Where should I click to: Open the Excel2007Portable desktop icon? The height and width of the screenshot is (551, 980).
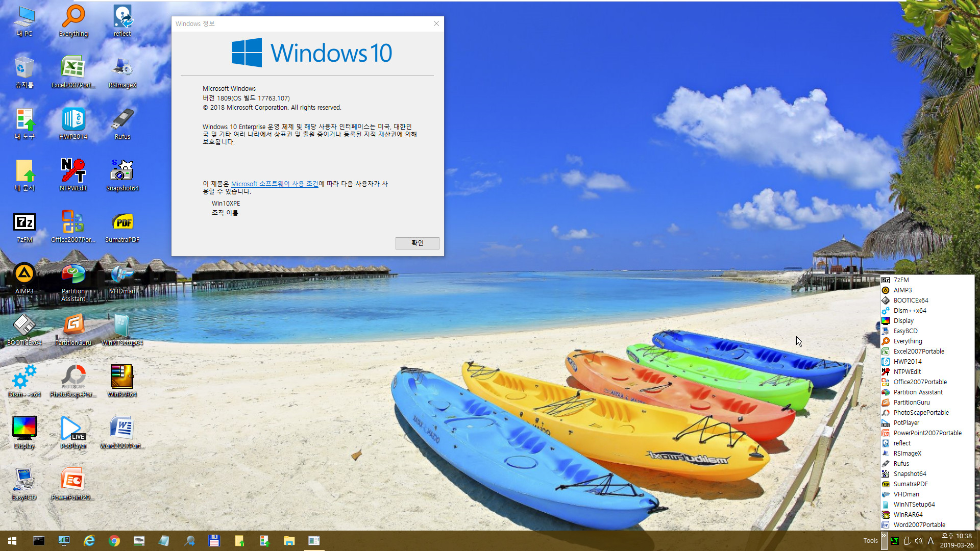pyautogui.click(x=73, y=72)
